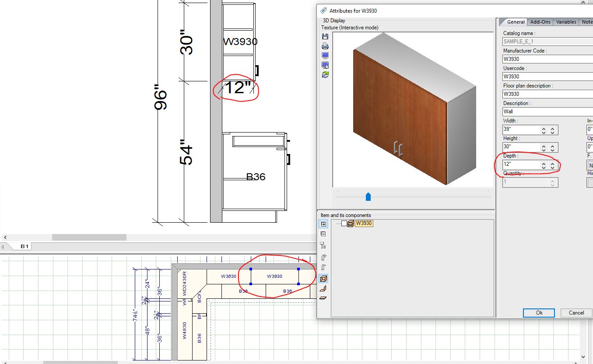Click the L-shaped corner panel icon
The width and height of the screenshot is (593, 364).
click(x=323, y=288)
